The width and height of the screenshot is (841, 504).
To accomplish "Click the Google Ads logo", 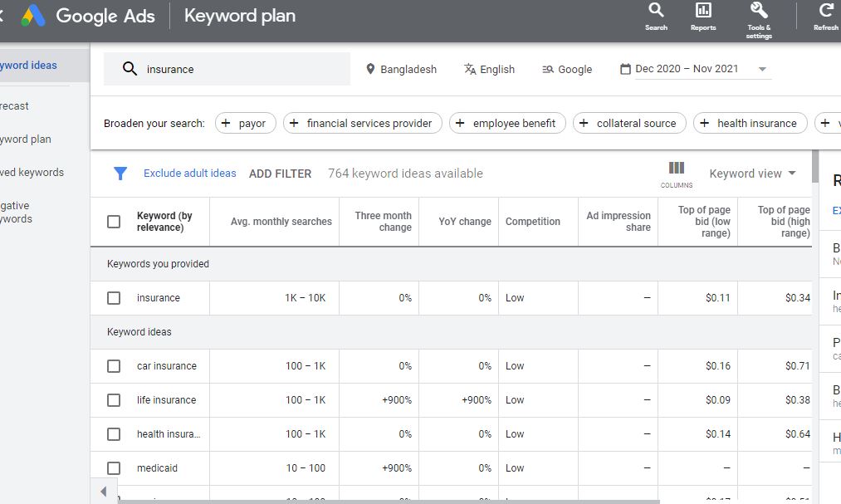I will [33, 16].
